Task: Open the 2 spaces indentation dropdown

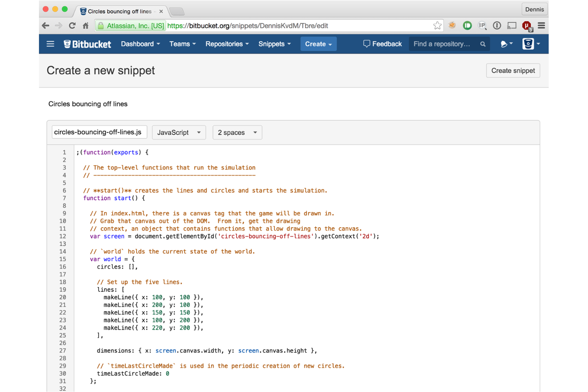Action: [x=237, y=132]
